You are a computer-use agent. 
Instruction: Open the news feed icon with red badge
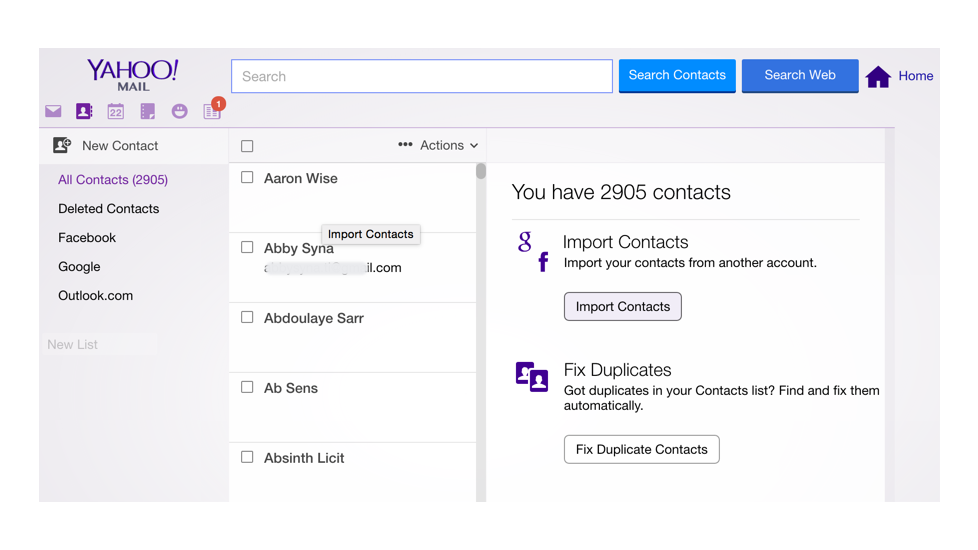click(213, 110)
